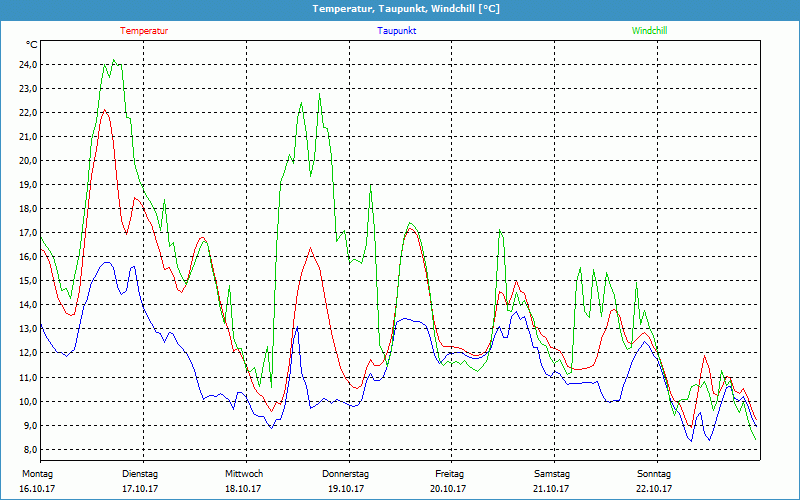This screenshot has height=500, width=800.
Task: Click the 13,0 y-axis value
Action: [x=28, y=329]
